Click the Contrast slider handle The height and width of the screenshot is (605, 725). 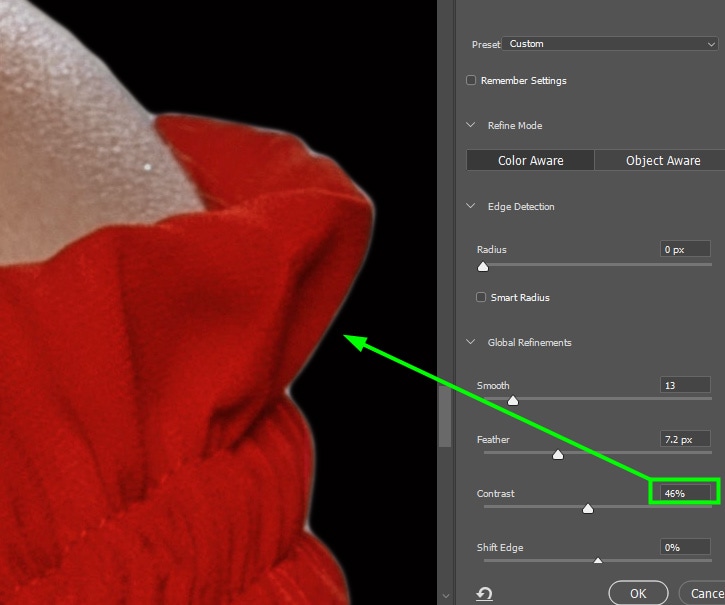pyautogui.click(x=588, y=509)
